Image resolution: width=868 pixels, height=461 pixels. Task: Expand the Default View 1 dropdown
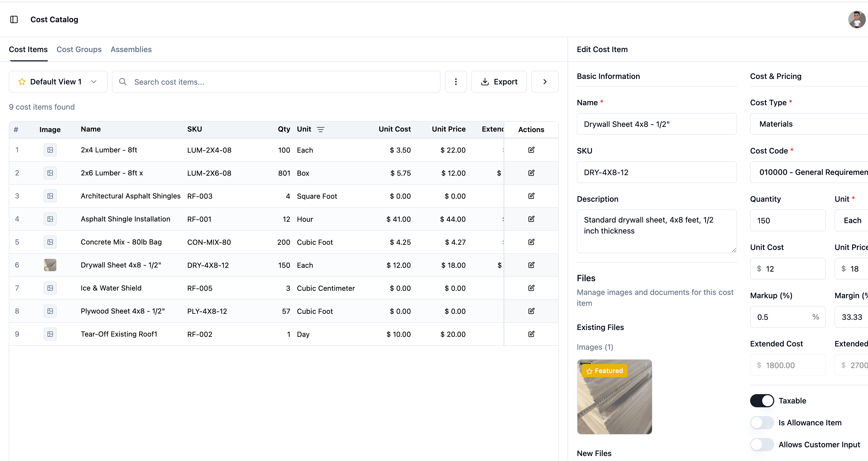coord(58,82)
